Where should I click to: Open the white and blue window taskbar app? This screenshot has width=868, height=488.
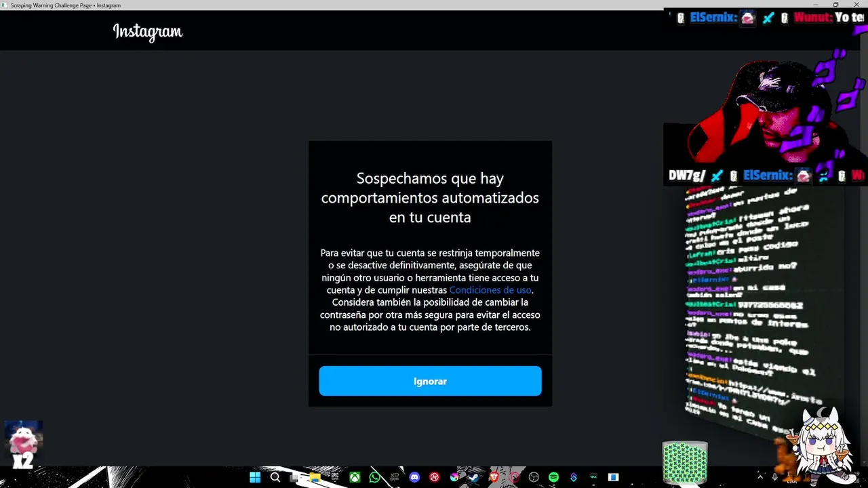tap(613, 477)
